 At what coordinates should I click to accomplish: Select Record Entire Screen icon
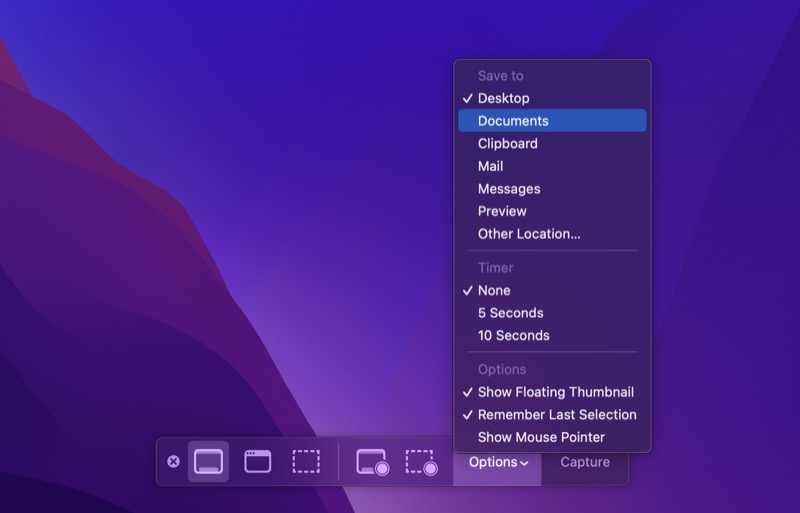[x=372, y=462]
